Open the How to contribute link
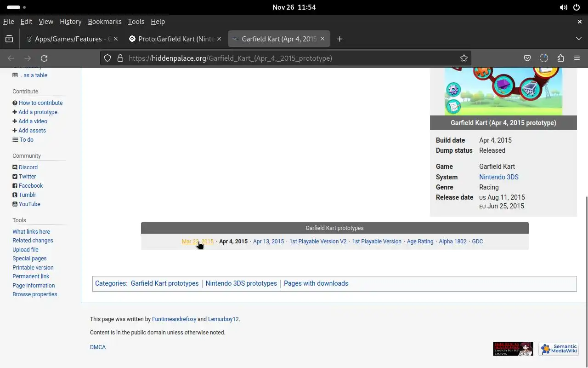This screenshot has width=588, height=368. pyautogui.click(x=40, y=103)
